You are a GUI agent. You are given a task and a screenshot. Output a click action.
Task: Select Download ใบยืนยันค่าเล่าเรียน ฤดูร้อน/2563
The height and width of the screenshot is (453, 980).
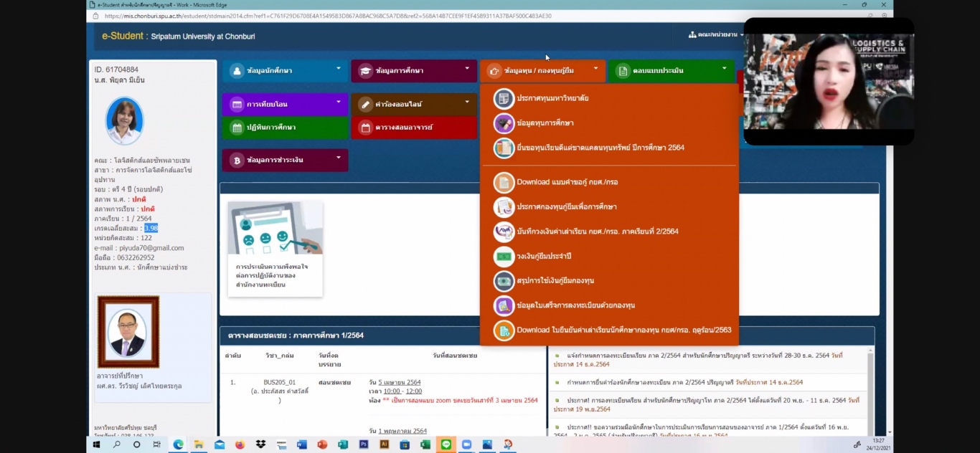click(x=623, y=330)
